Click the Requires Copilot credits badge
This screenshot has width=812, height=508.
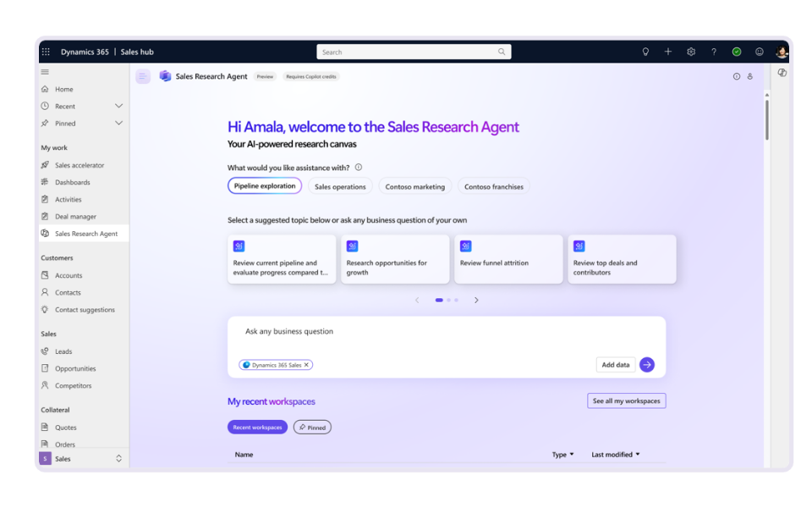click(x=311, y=77)
